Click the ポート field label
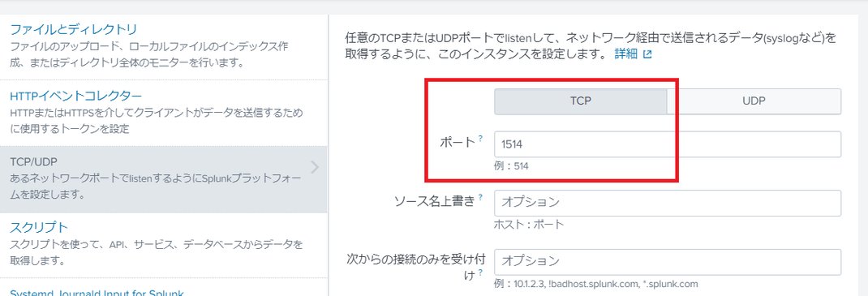Viewport: 868px width, 296px height. (457, 143)
